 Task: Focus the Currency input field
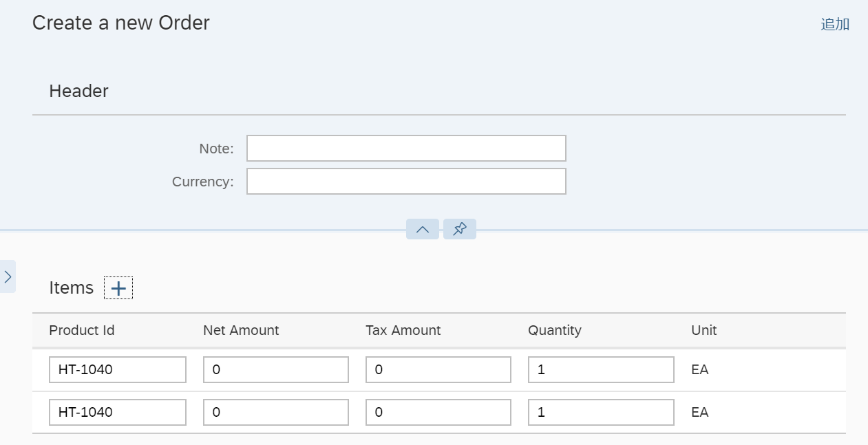(406, 182)
